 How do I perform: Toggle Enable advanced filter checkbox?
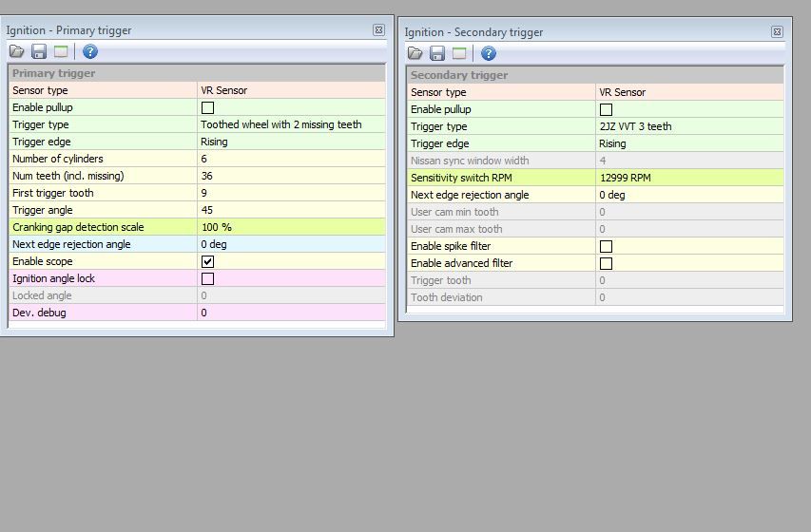tap(606, 263)
